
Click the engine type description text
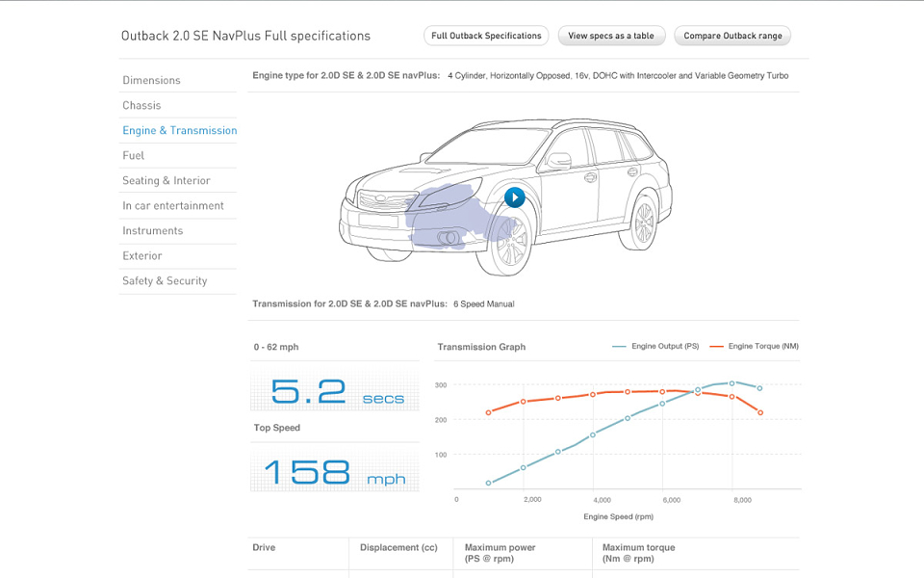(x=618, y=75)
